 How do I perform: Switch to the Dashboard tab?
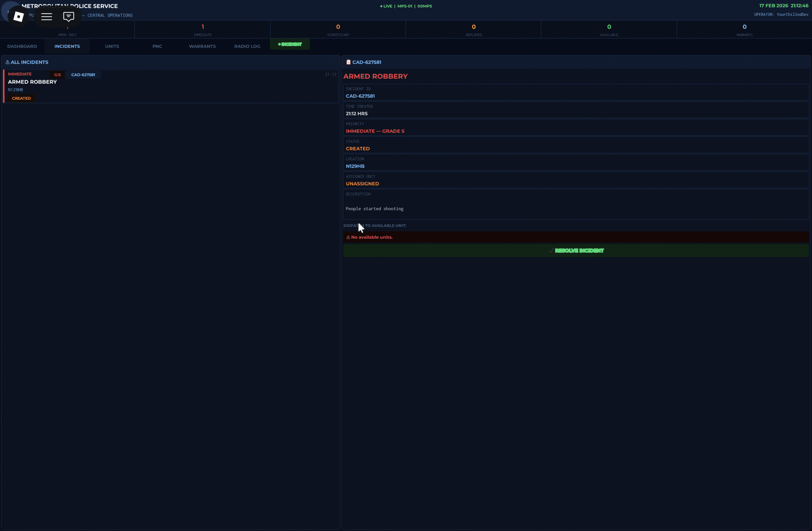click(x=22, y=46)
